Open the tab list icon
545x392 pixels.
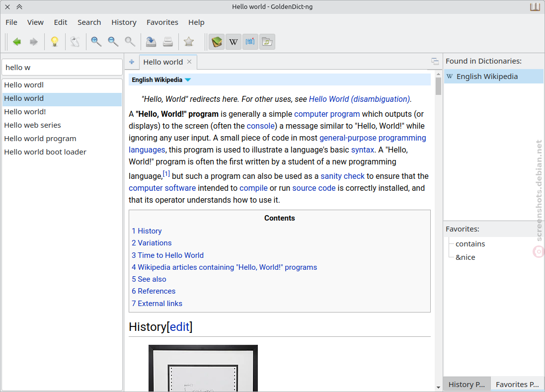tap(435, 62)
